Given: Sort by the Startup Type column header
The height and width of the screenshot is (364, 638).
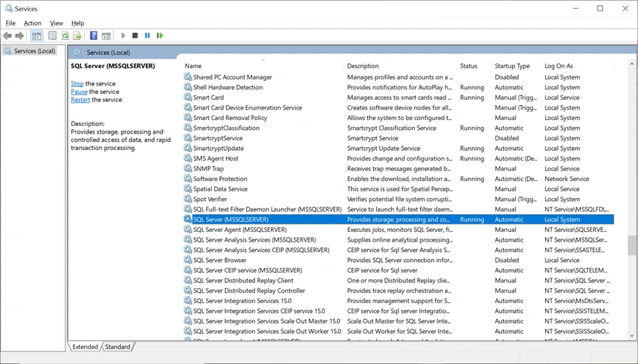Looking at the screenshot, I should coord(516,66).
